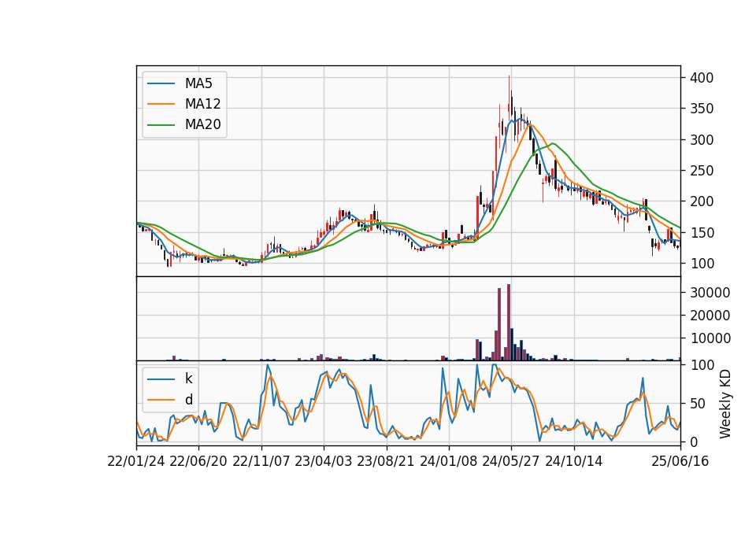
Task: Click the 250 price axis label
Action: coord(702,171)
